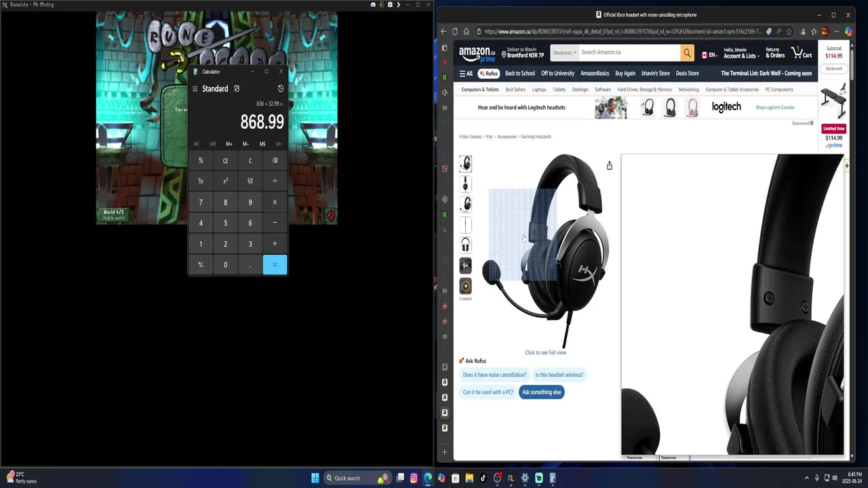The height and width of the screenshot is (488, 868).
Task: Click the number 0 key in Calculator
Action: [225, 264]
